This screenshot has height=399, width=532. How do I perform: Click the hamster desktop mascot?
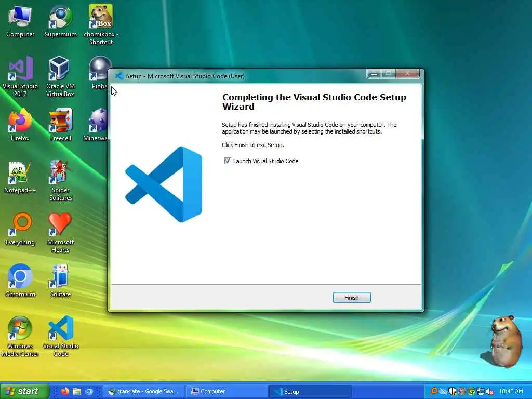tap(503, 341)
